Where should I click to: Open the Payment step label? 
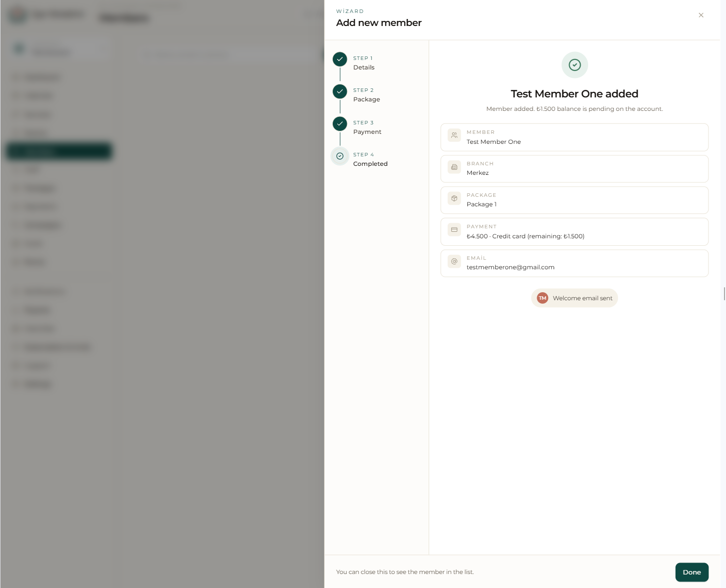coord(367,132)
